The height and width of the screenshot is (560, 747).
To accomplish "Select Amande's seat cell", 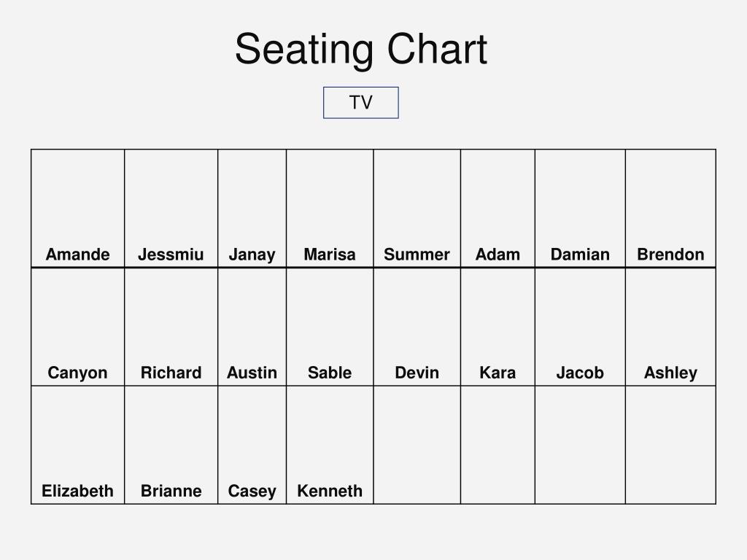I will 77,209.
